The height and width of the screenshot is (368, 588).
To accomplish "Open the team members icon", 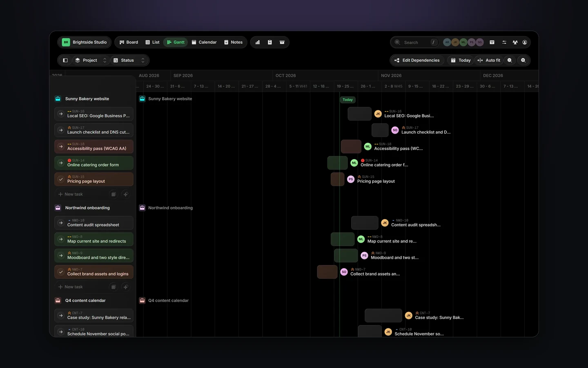I will [x=515, y=42].
